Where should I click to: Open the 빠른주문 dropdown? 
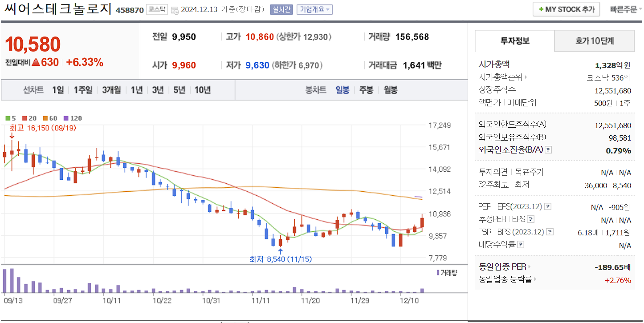(x=624, y=8)
